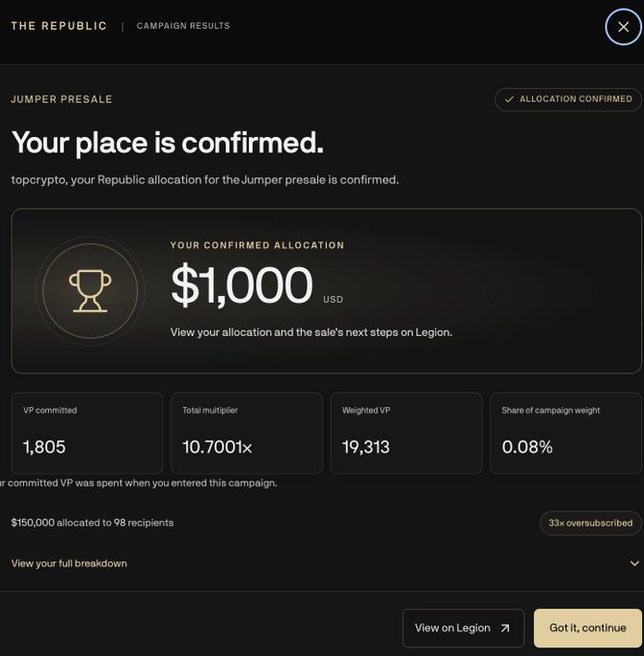Click the Allocation Confirmed badge
Viewport: 644px width, 656px height.
click(568, 99)
